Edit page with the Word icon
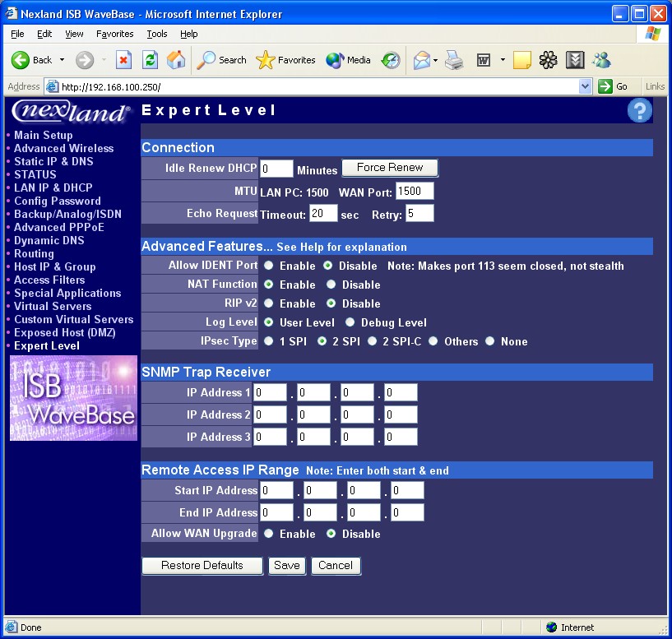The height and width of the screenshot is (639, 672). pyautogui.click(x=484, y=60)
